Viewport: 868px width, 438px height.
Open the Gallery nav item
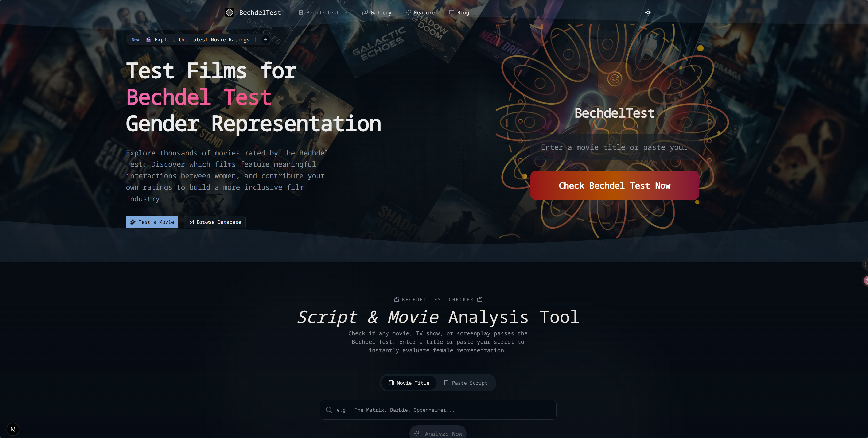click(377, 12)
